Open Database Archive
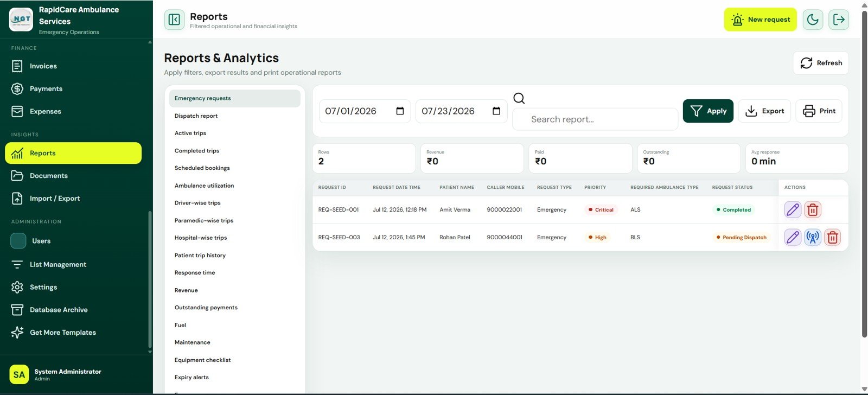Viewport: 868px width, 395px height. click(x=73, y=310)
